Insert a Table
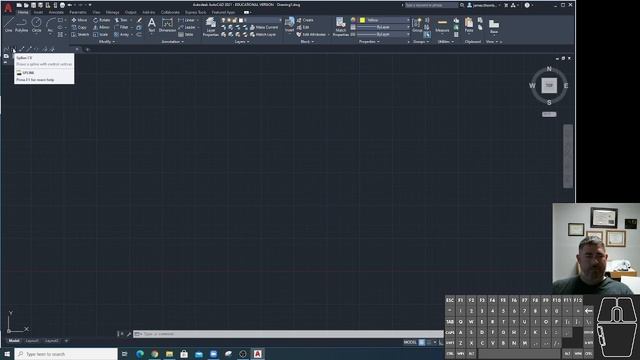 pos(186,35)
